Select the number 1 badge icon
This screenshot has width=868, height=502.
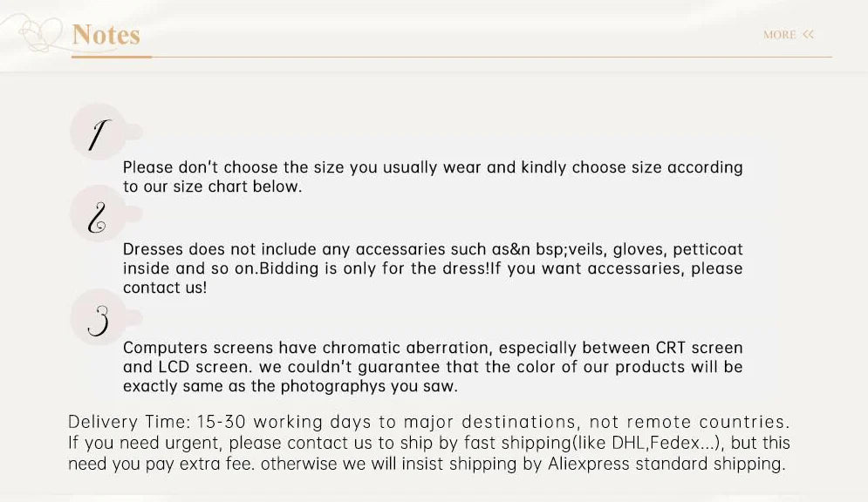click(x=99, y=132)
